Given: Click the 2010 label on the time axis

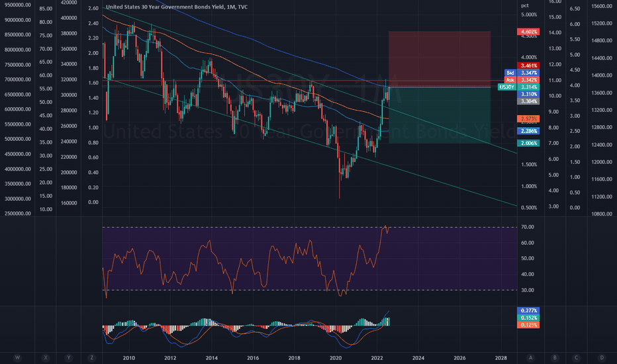Looking at the screenshot, I should point(128,357).
